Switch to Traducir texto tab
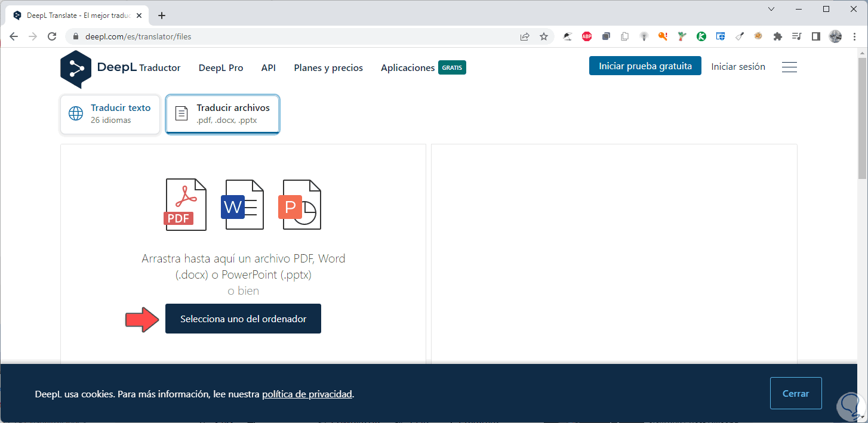Image resolution: width=868 pixels, height=423 pixels. [110, 114]
